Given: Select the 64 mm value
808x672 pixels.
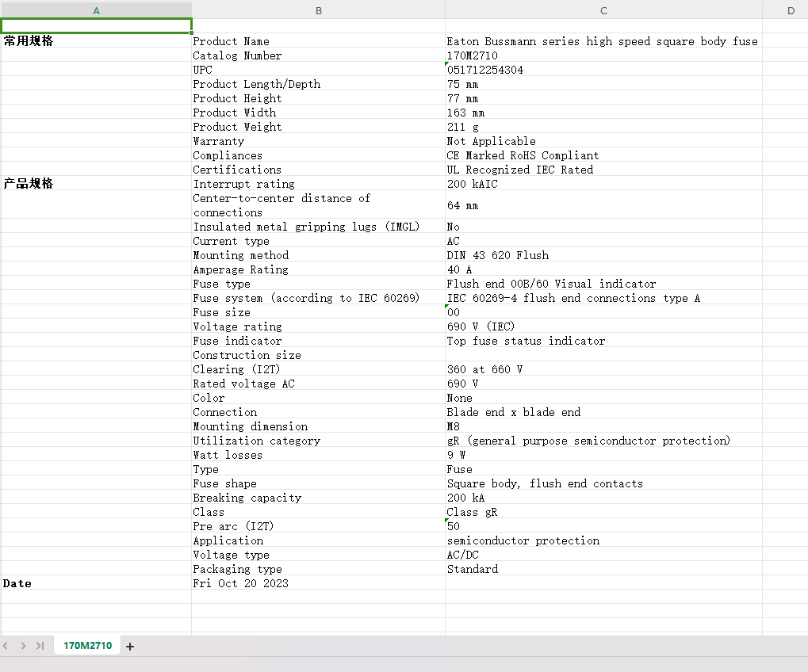Looking at the screenshot, I should [x=603, y=205].
